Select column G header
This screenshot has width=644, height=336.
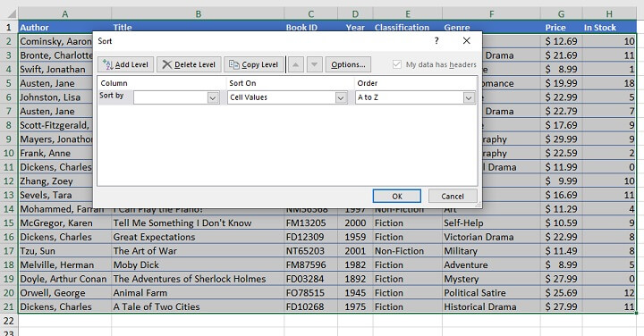click(562, 14)
